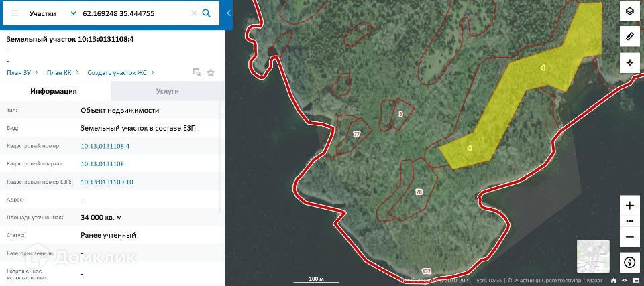Click the magnifier search icon

(x=207, y=13)
